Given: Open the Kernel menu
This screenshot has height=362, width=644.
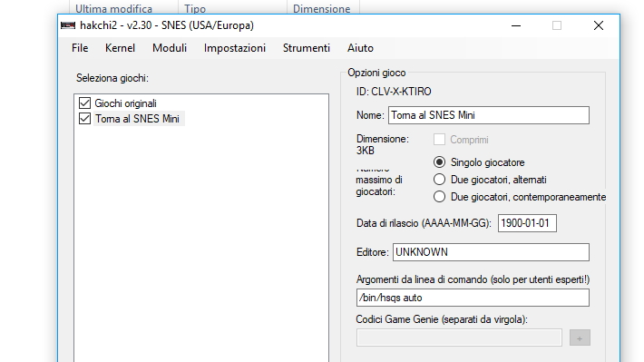Looking at the screenshot, I should [x=120, y=48].
